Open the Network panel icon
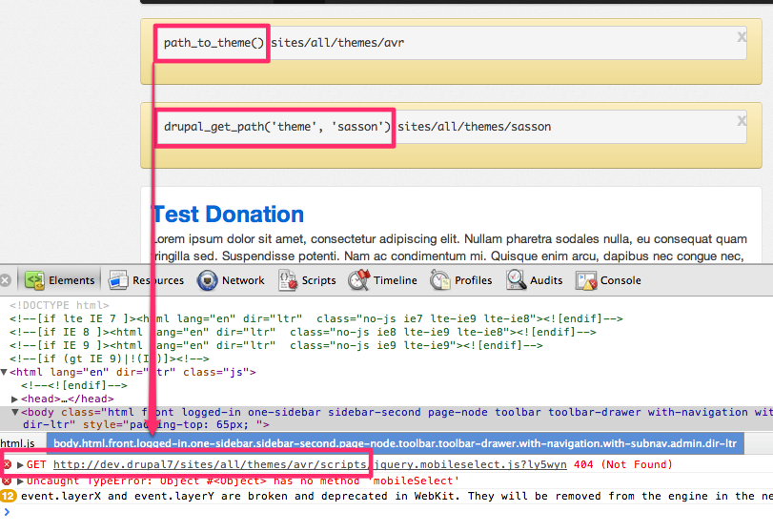The height and width of the screenshot is (532, 773). pos(207,280)
